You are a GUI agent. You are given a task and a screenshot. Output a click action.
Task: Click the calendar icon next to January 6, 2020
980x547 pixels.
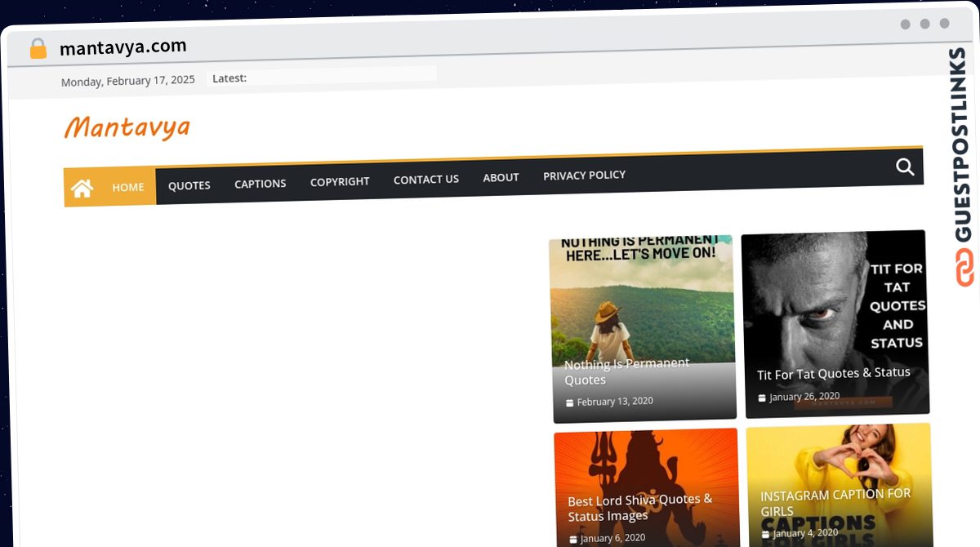(x=573, y=540)
